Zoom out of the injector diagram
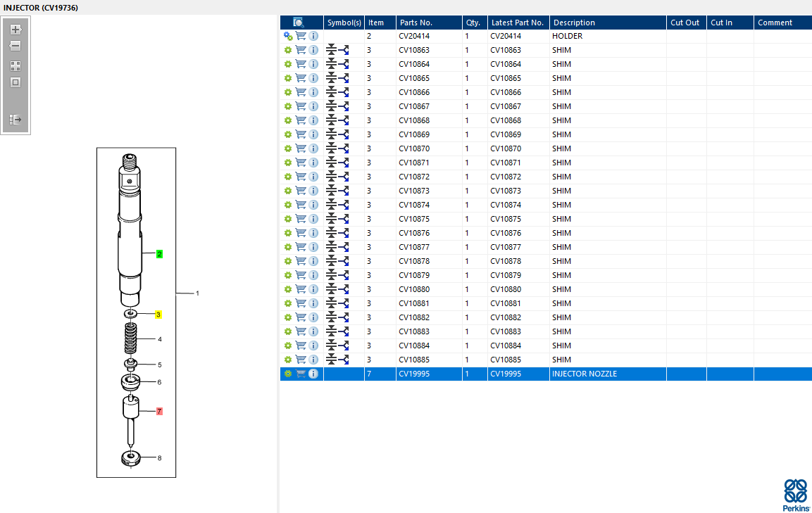This screenshot has width=812, height=513. coord(15,46)
